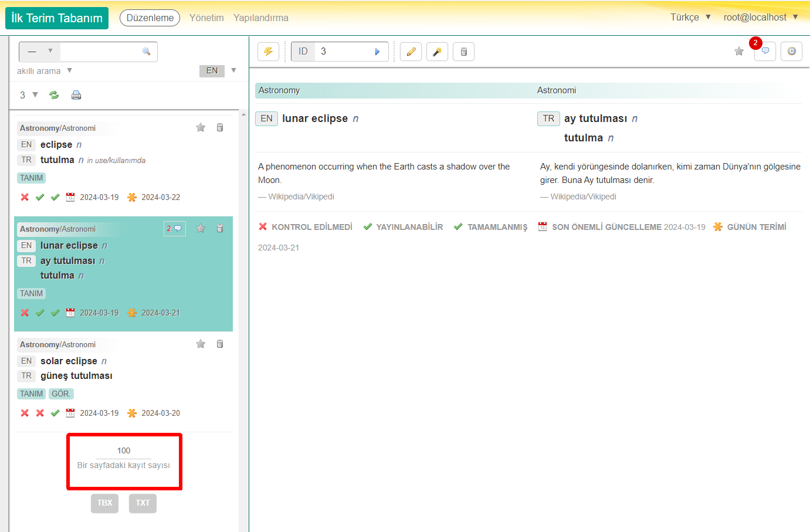This screenshot has height=532, width=810.
Task: Open the Yönetim menu
Action: [x=206, y=18]
